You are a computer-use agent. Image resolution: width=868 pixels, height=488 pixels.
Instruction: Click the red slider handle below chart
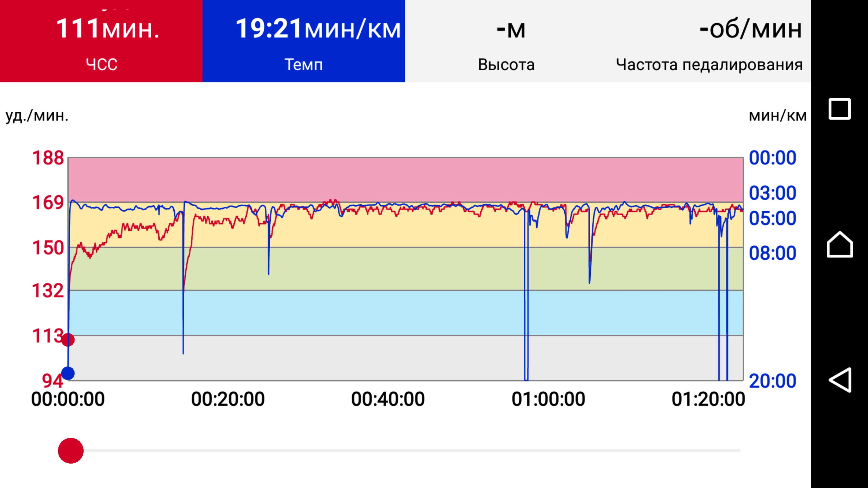[71, 451]
